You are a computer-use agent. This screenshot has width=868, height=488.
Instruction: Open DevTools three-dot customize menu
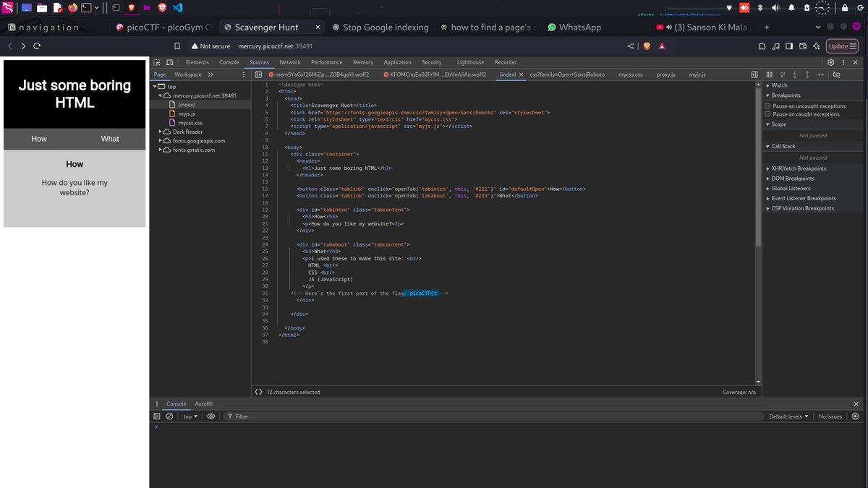tap(844, 63)
